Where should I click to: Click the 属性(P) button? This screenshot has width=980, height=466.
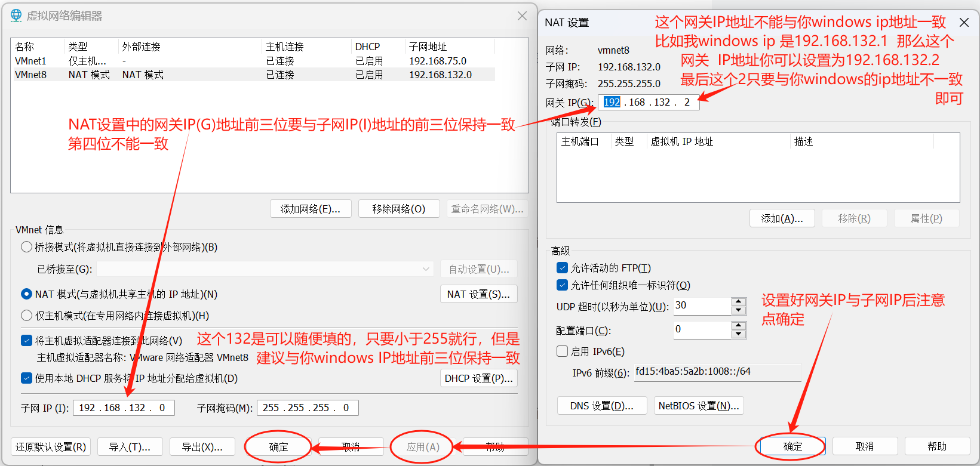click(927, 218)
